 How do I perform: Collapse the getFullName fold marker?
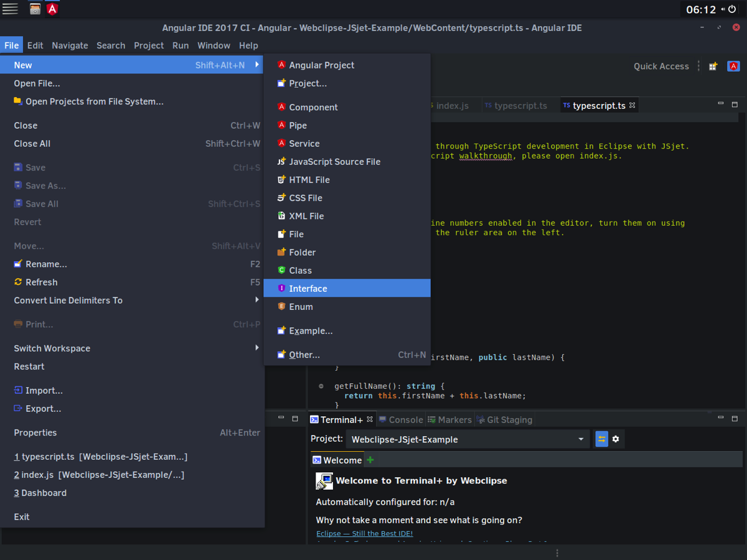[321, 386]
